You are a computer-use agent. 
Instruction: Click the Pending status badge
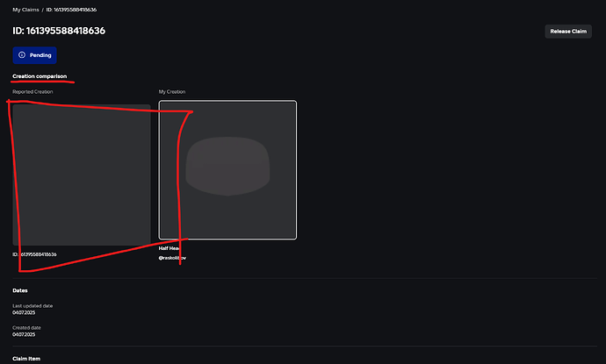tap(35, 55)
